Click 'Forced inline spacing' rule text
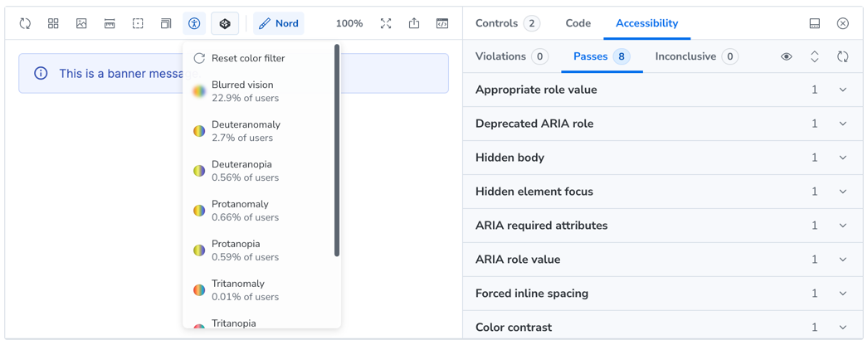868x345 pixels. click(531, 294)
